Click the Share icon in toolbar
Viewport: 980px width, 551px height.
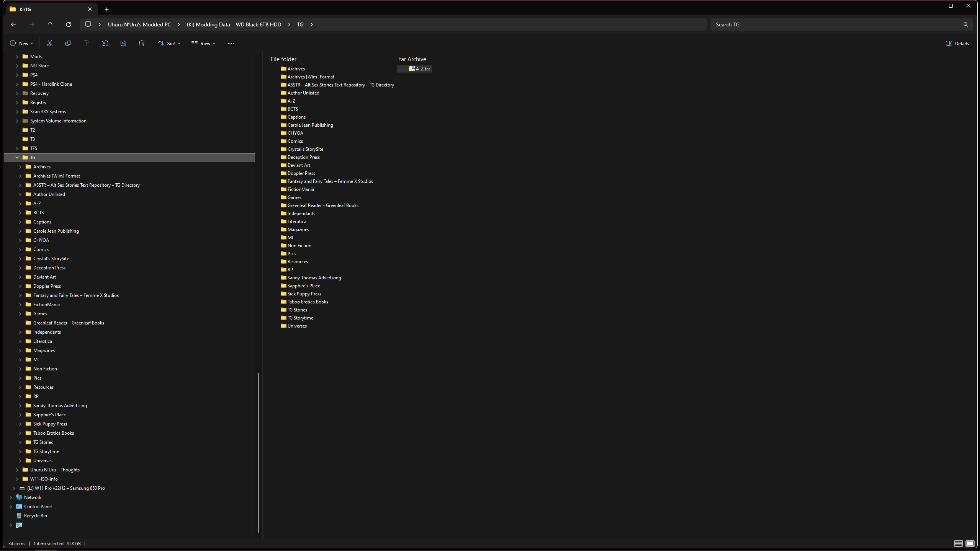pos(123,44)
